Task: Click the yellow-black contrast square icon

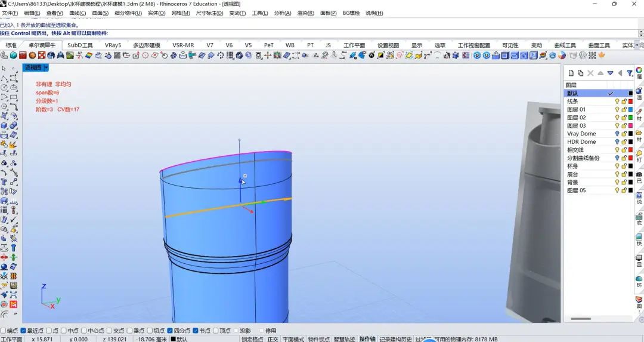Action: point(380,55)
